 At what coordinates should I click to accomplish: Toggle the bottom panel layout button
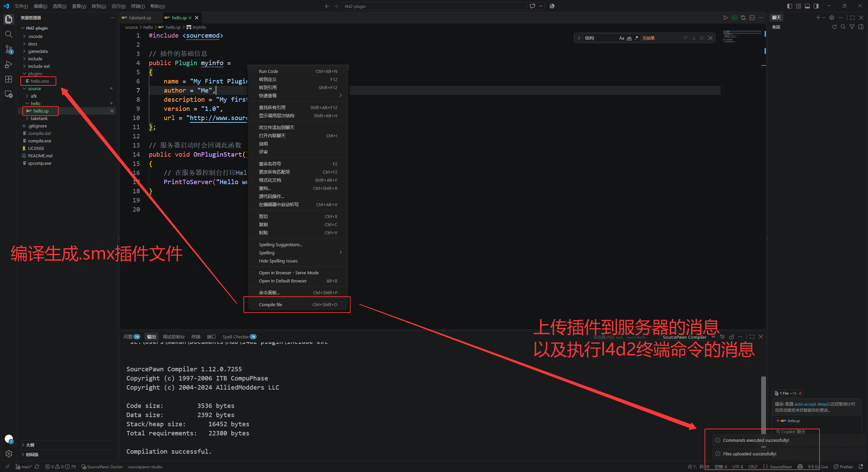click(x=807, y=6)
